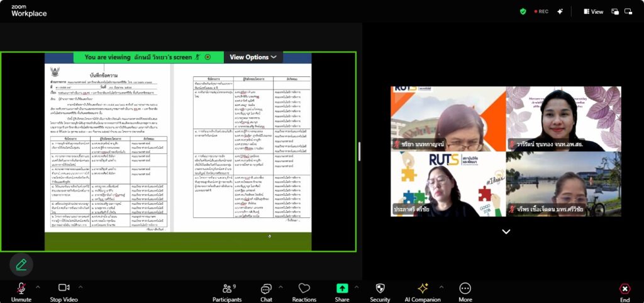
Task: Open sharing options arrow beside Share
Action: pos(357,287)
